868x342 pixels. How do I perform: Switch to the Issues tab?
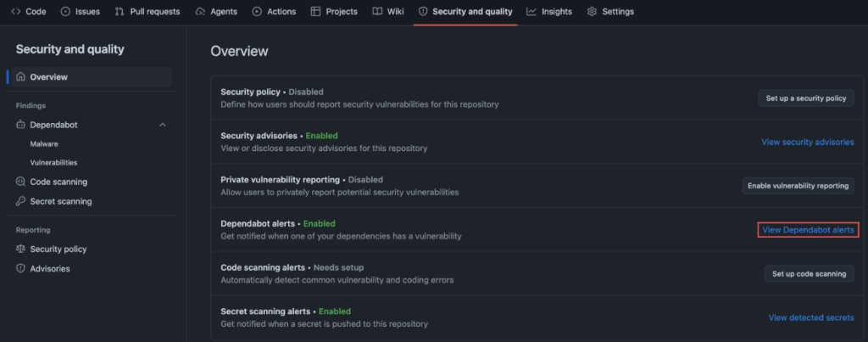coord(81,11)
